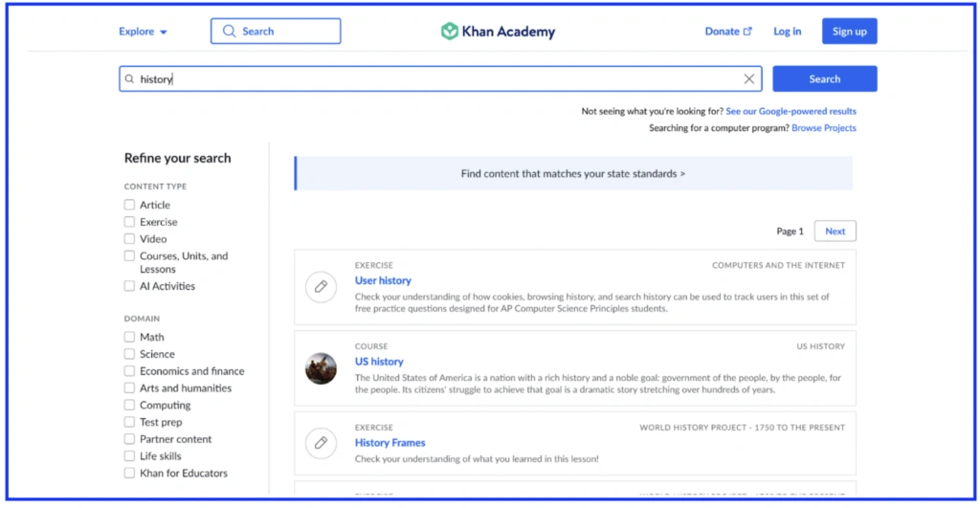Viewport: 980px width, 508px height.
Task: Click the pencil icon beside User history
Action: pyautogui.click(x=321, y=287)
